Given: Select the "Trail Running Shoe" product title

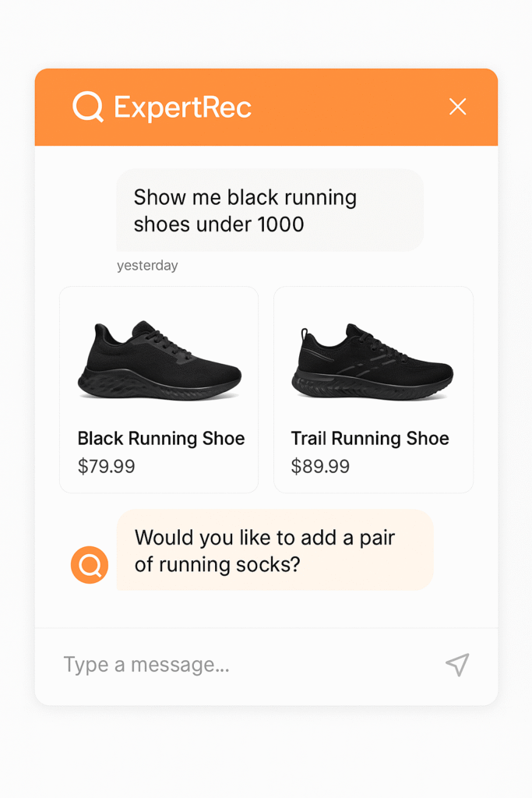Looking at the screenshot, I should pyautogui.click(x=370, y=439).
